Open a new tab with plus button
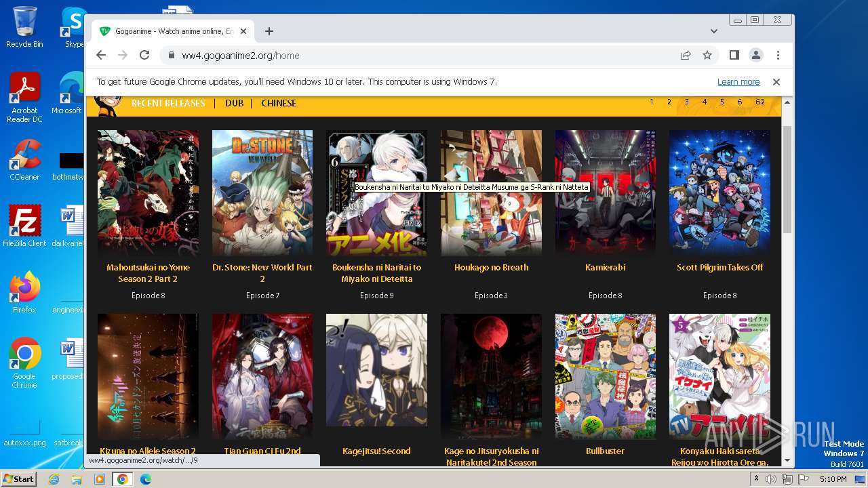Image resolution: width=868 pixels, height=488 pixels. click(x=269, y=31)
